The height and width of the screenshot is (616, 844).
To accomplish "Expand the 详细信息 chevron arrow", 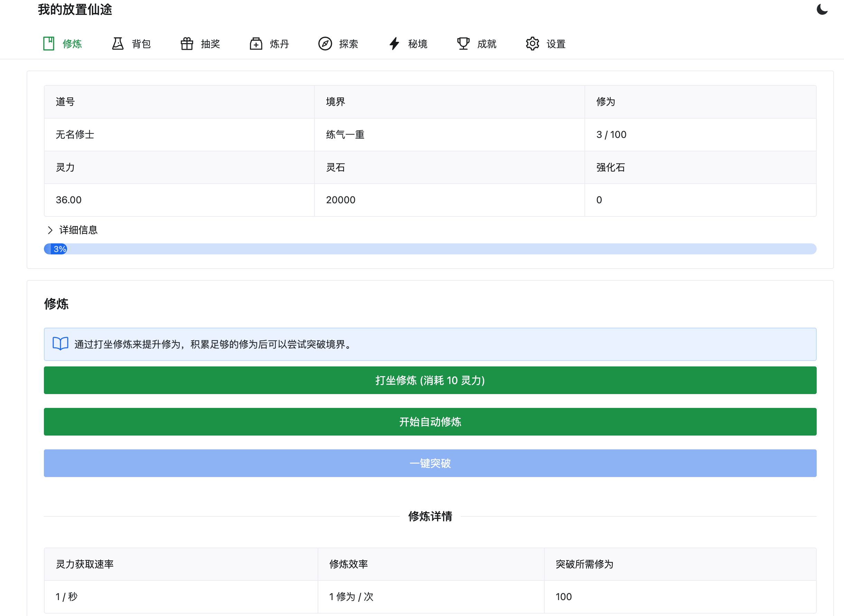I will tap(50, 230).
